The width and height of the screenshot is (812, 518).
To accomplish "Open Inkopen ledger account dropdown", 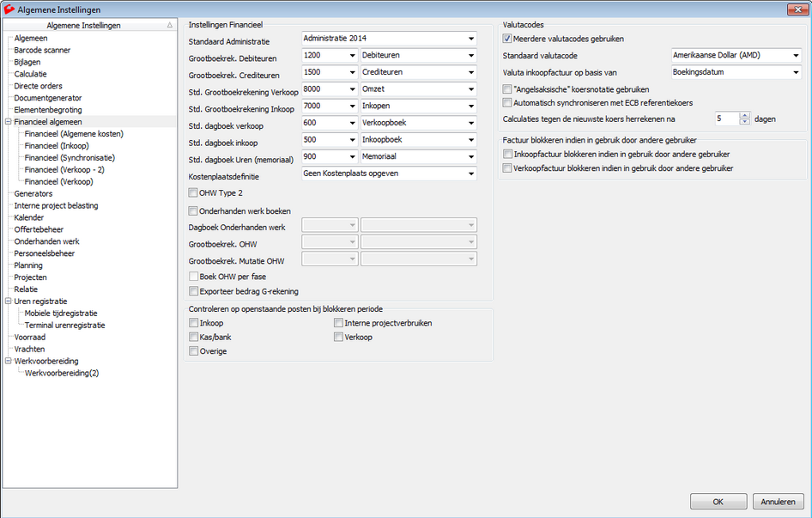I will pyautogui.click(x=471, y=106).
